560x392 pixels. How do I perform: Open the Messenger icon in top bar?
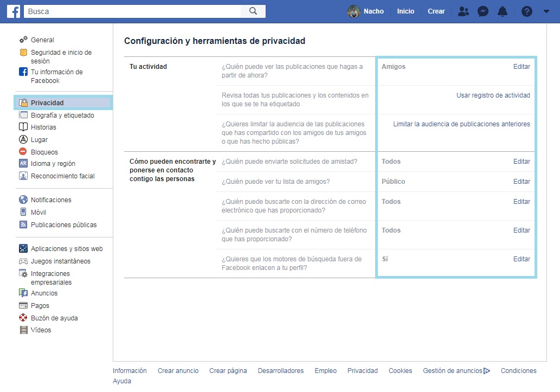coord(483,11)
